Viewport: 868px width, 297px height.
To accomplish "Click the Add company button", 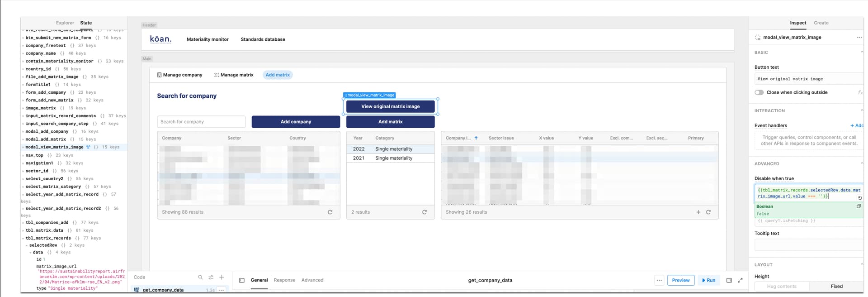I will click(x=296, y=121).
